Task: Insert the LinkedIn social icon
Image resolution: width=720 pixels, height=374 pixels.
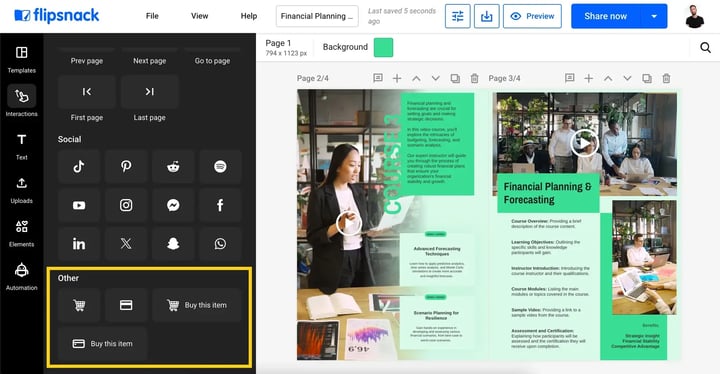Action: pos(79,244)
